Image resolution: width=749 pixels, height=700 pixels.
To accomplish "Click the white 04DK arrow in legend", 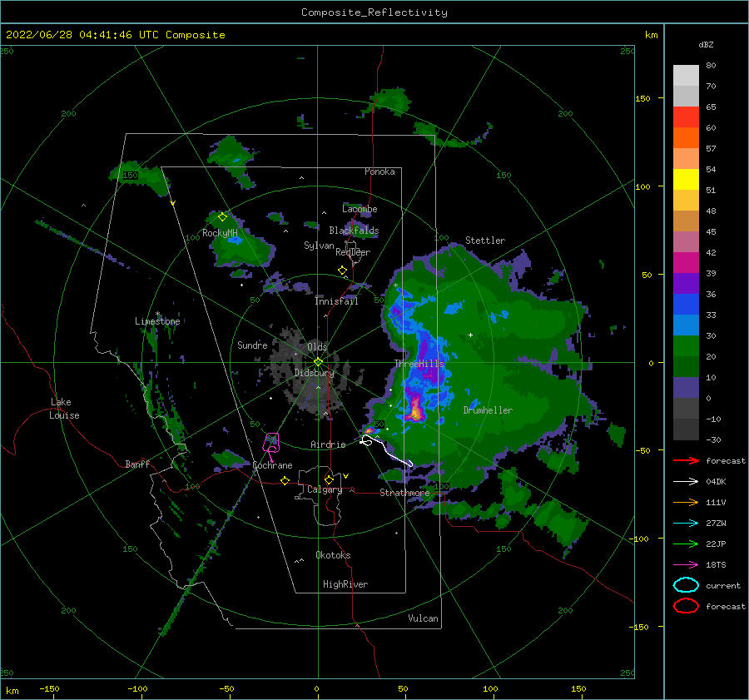I will (686, 482).
